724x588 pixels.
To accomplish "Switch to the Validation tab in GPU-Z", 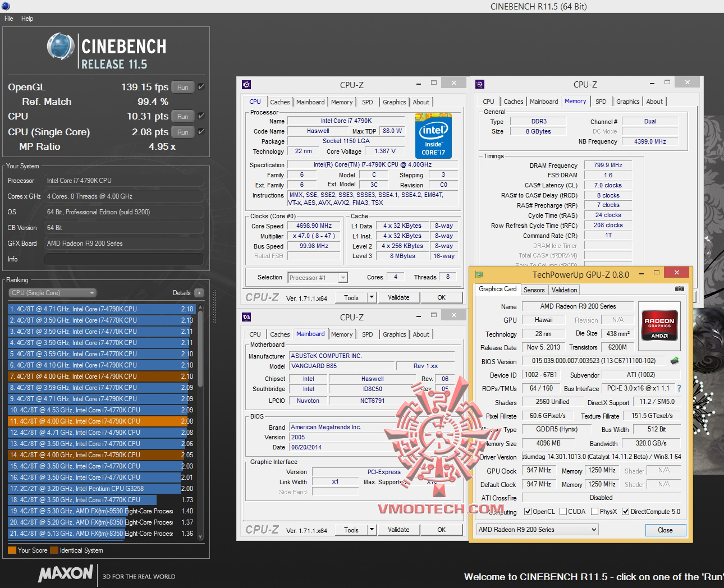I will click(x=564, y=290).
